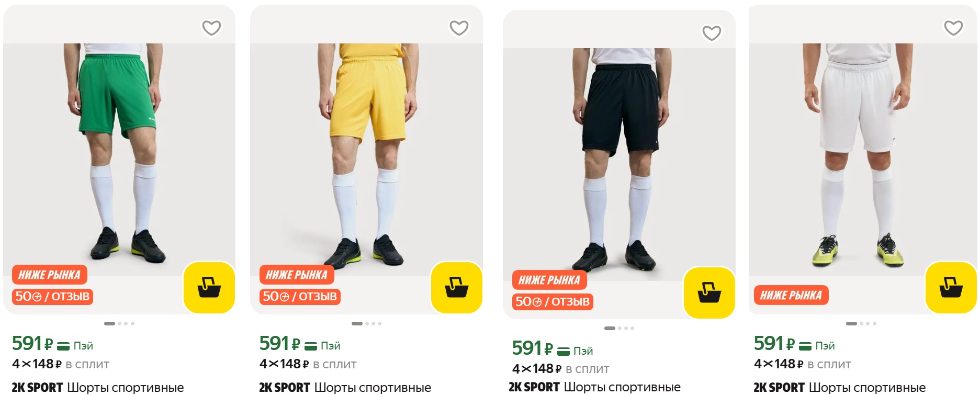
Task: Add yellow shorts to wishlist
Action: [x=459, y=28]
